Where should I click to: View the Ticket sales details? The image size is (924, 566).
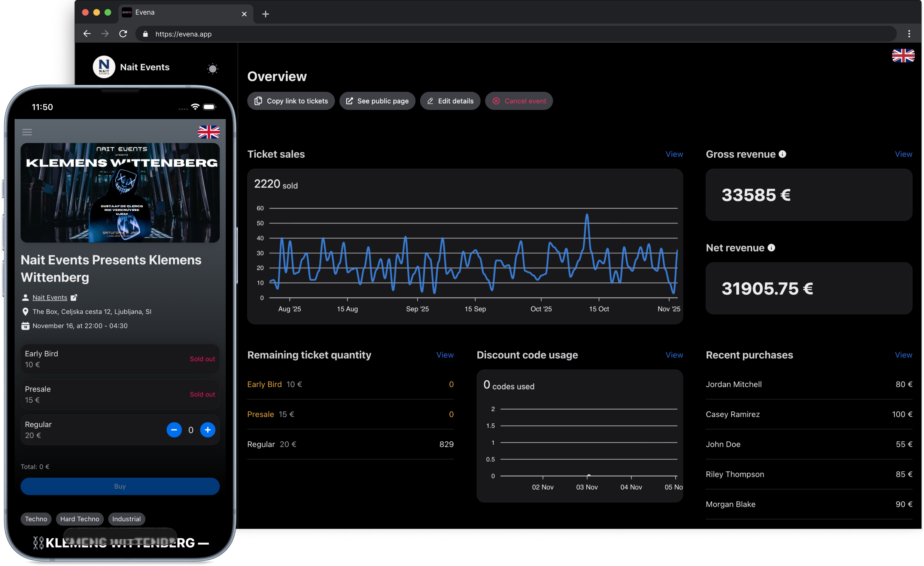click(x=674, y=154)
